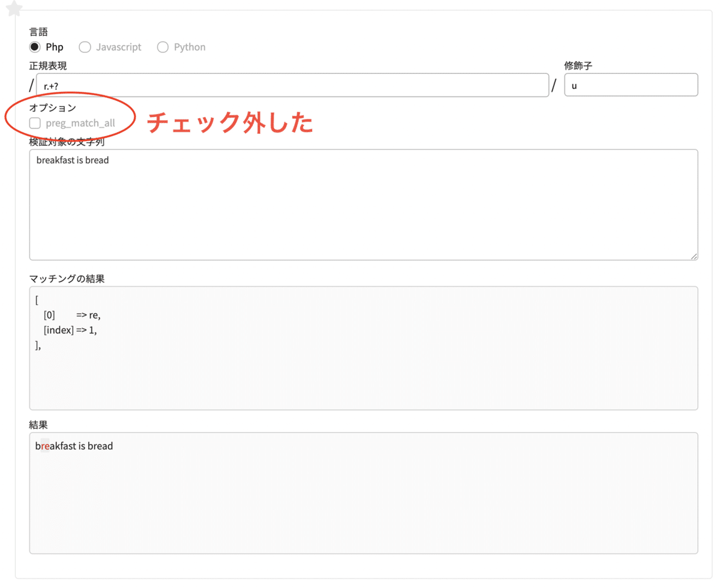Click the regex pattern field containing r.+?
The image size is (720, 588).
[293, 85]
